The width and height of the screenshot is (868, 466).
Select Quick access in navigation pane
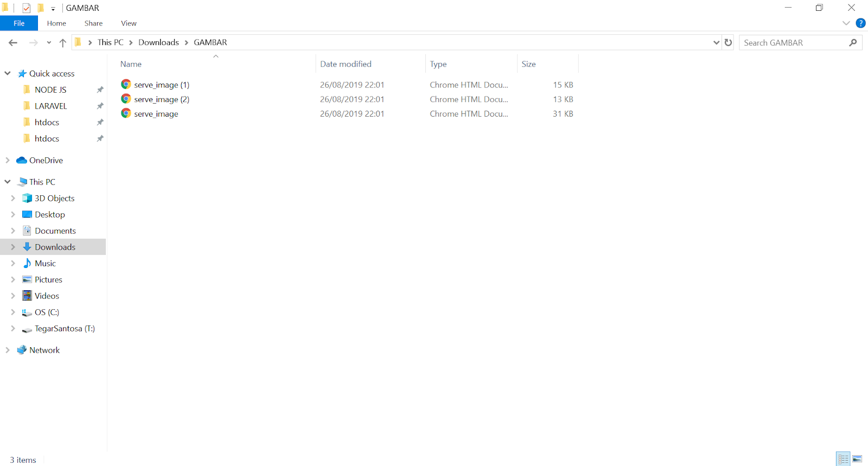pos(52,74)
